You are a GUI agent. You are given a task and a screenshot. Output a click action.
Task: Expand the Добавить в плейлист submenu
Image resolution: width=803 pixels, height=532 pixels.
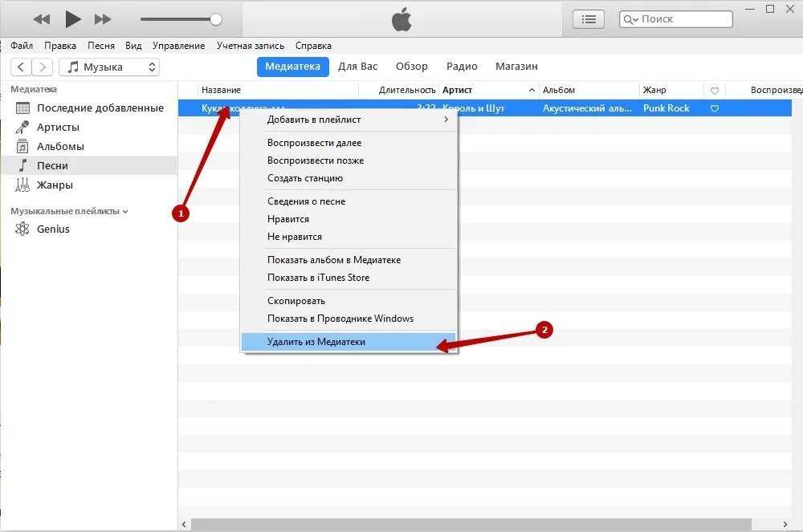point(349,120)
